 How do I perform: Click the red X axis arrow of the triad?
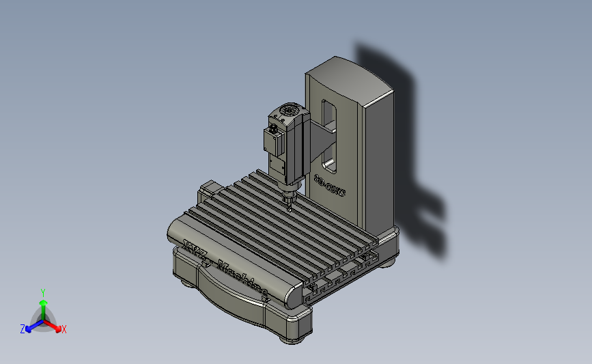coord(53,326)
